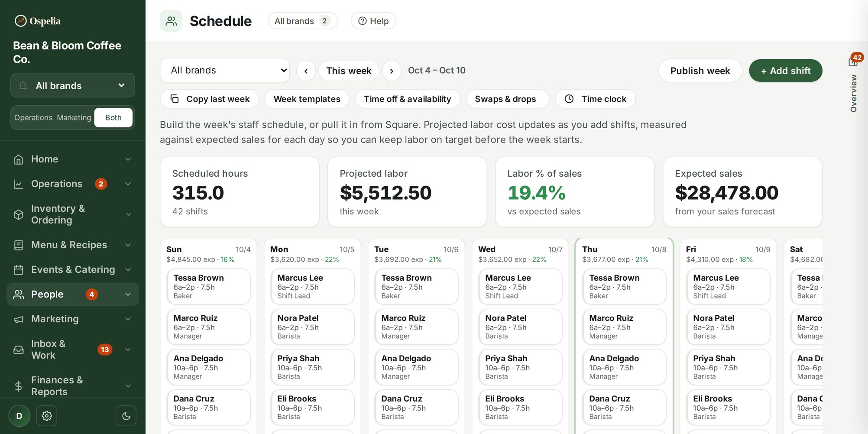Open the sidebar All brands dropdown

73,85
